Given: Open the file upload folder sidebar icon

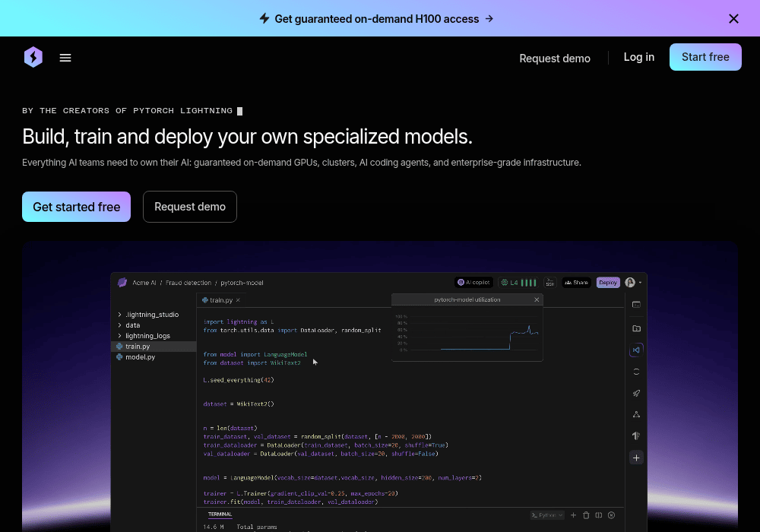Looking at the screenshot, I should [x=636, y=328].
